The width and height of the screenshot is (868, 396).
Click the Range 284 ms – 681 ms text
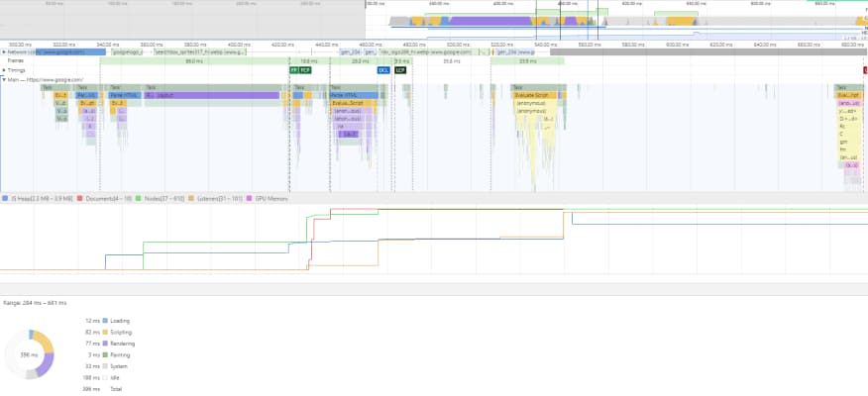[x=35, y=303]
